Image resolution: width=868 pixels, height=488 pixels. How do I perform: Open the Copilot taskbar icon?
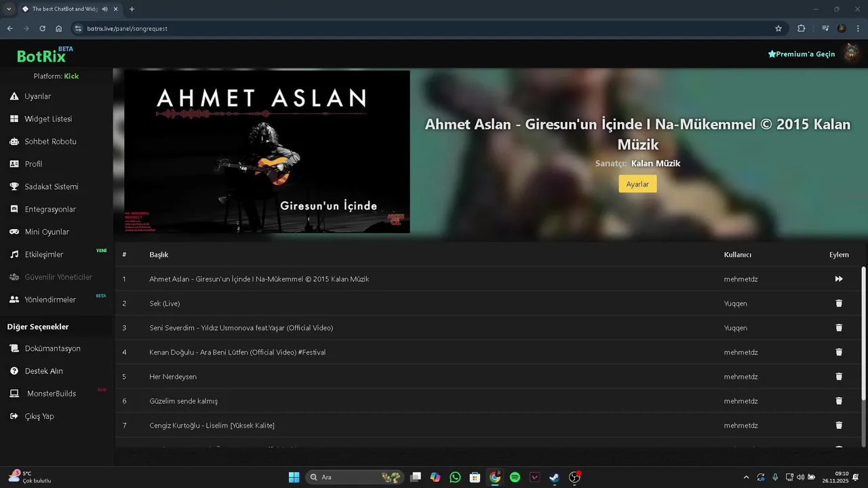pyautogui.click(x=435, y=477)
